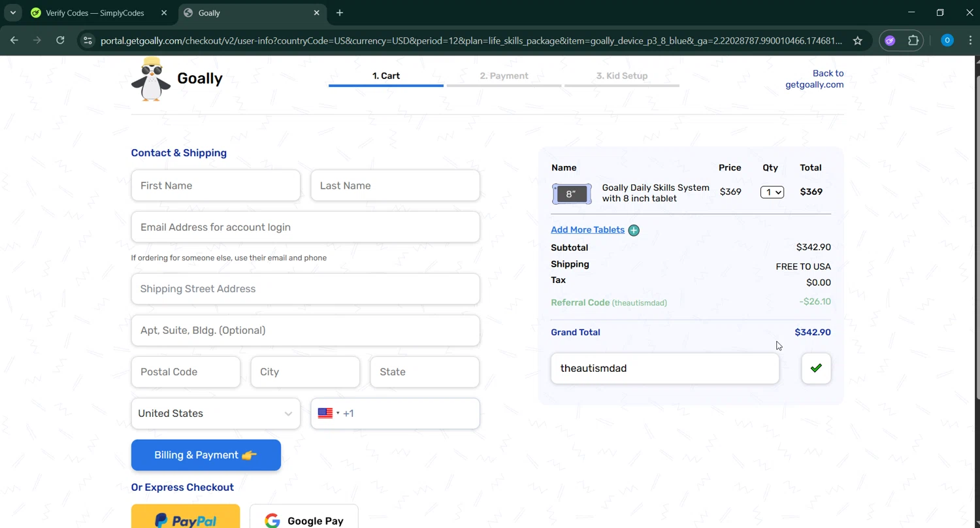Viewport: 980px width, 528px height.
Task: Click the plus icon beside Add More Tablets
Action: tap(634, 230)
